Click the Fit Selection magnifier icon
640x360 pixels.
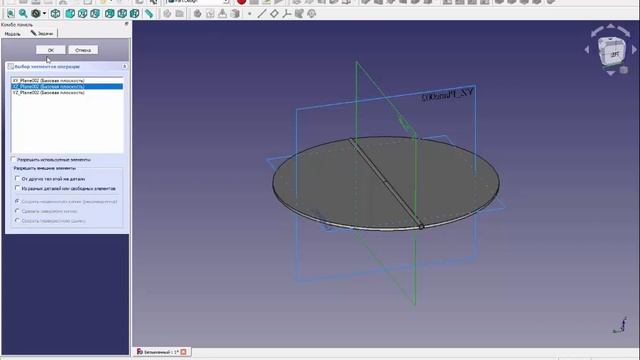coord(23,14)
